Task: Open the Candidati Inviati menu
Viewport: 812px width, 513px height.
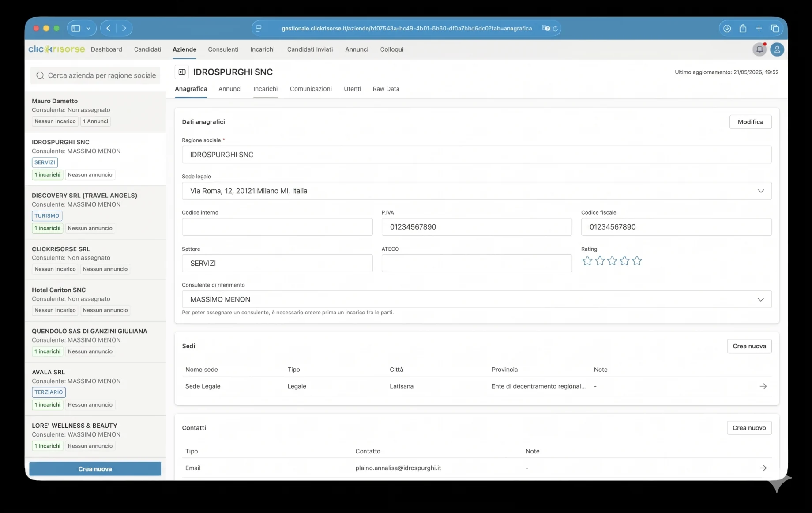Action: (310, 49)
